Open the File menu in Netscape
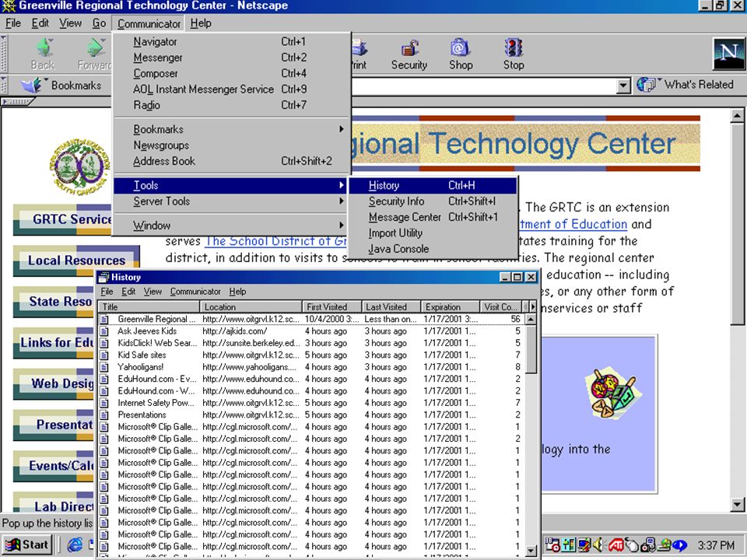The height and width of the screenshot is (560, 747). click(x=13, y=23)
